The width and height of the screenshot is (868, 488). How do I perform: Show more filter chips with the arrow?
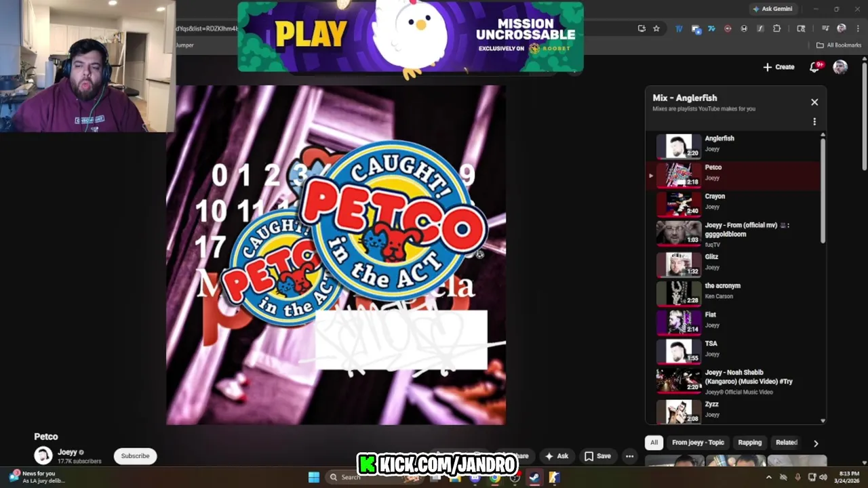click(x=816, y=443)
